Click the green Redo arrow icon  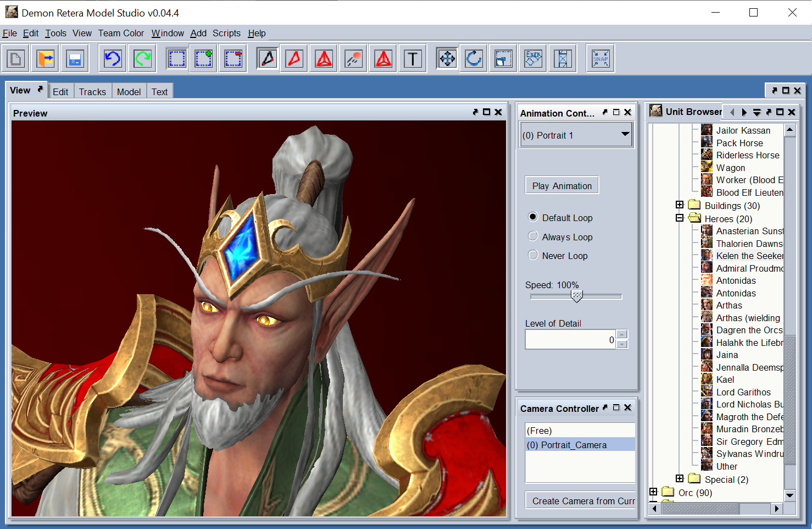coord(143,58)
